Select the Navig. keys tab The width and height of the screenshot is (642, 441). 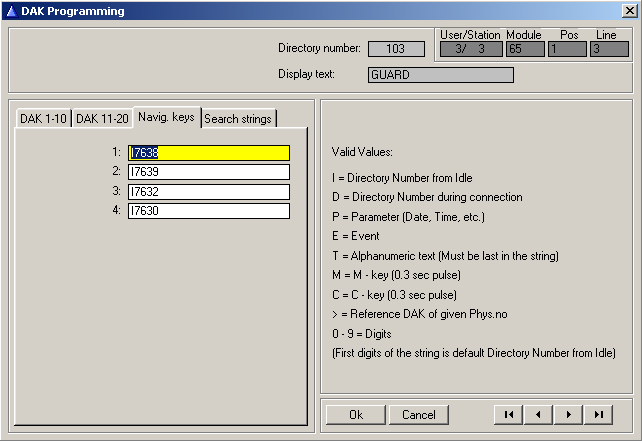click(x=167, y=117)
